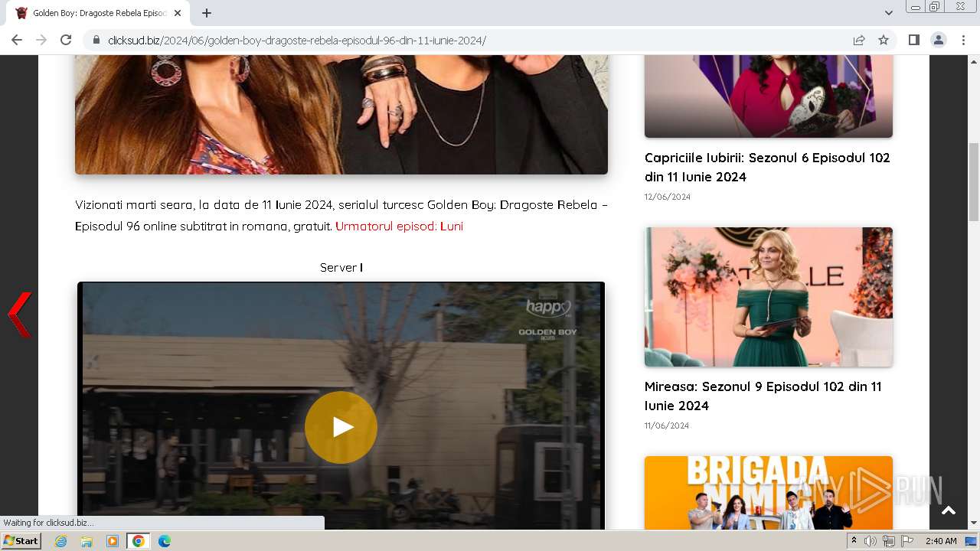This screenshot has height=551, width=980.
Task: Close the Golden Boy tab
Action: 178,13
